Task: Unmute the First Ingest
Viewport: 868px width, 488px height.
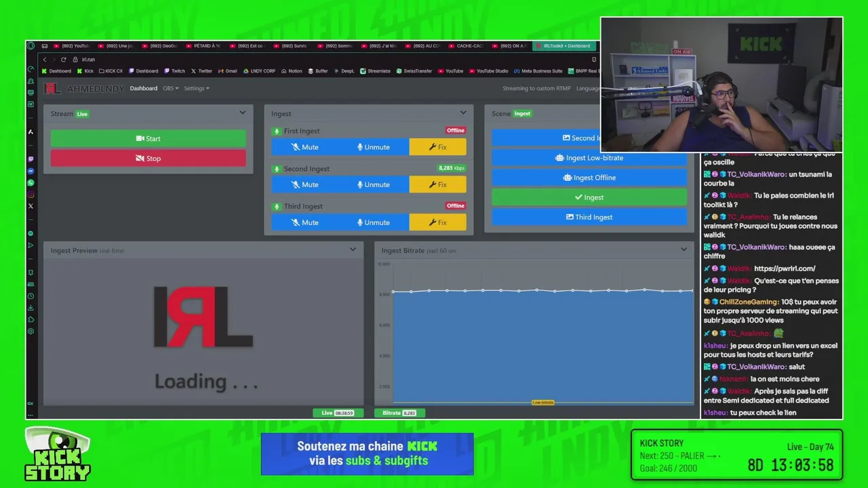Action: tap(374, 147)
